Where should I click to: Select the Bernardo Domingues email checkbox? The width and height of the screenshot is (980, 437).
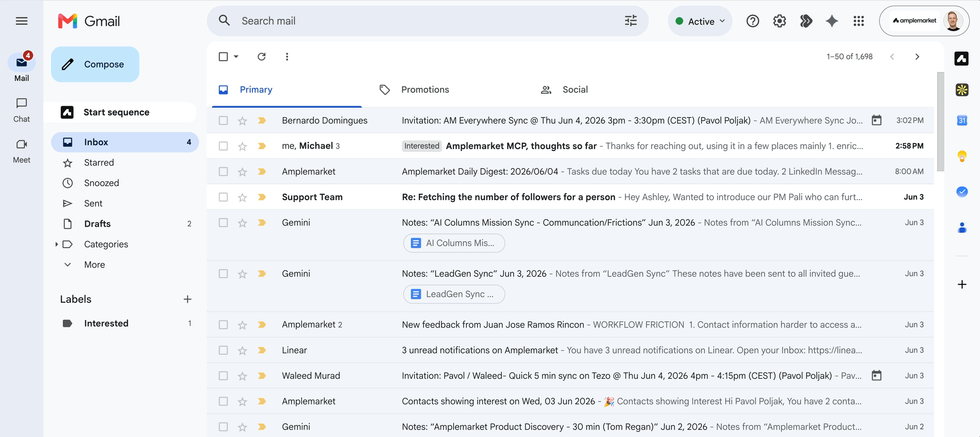point(223,120)
